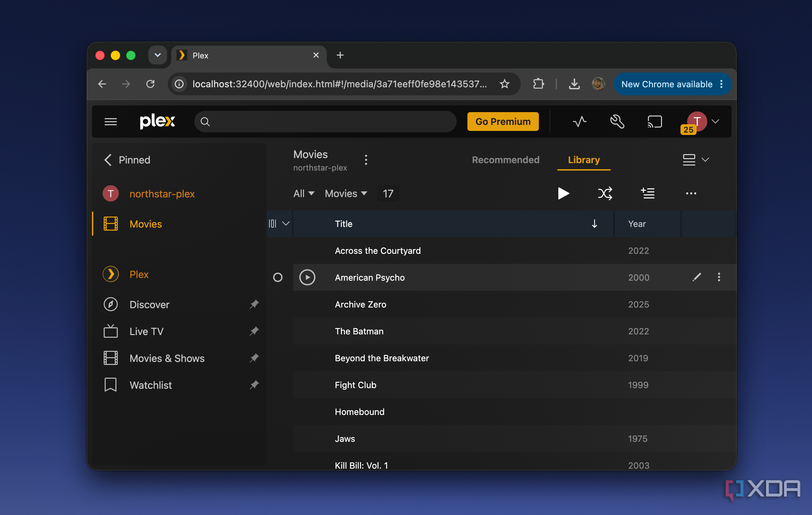Reload the page in Chrome
812x515 pixels.
pos(150,84)
